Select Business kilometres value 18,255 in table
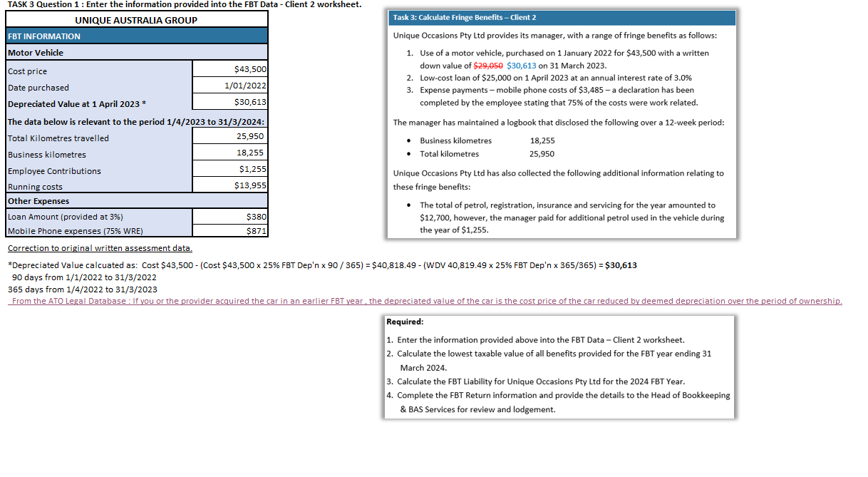 click(230, 153)
